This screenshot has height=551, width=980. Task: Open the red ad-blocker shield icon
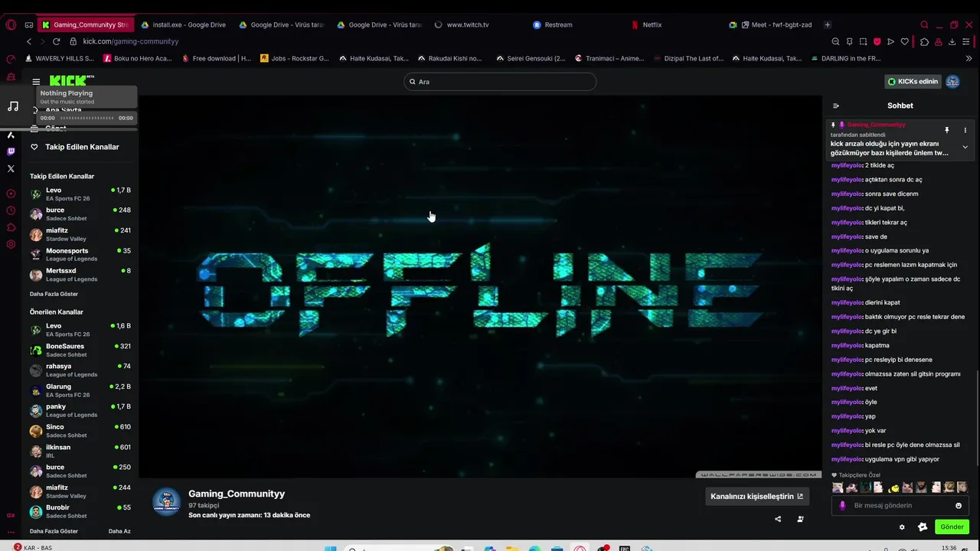(877, 41)
